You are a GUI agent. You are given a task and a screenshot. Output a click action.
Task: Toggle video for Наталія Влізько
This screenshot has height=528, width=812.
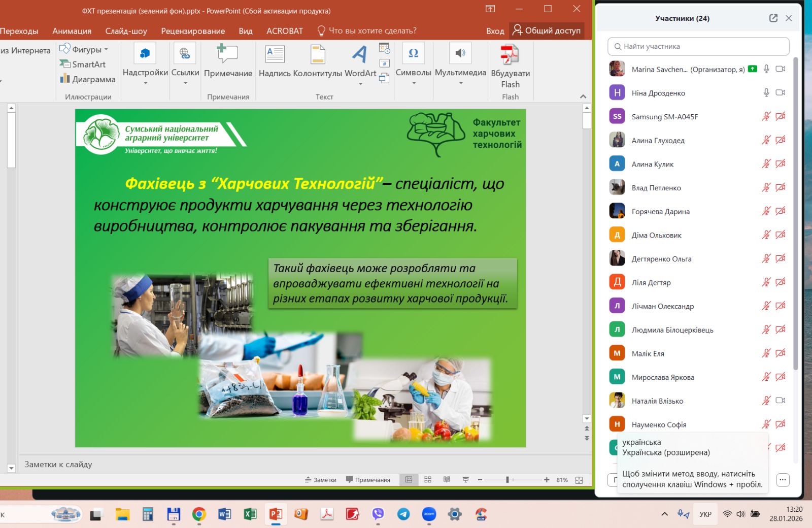[781, 401]
